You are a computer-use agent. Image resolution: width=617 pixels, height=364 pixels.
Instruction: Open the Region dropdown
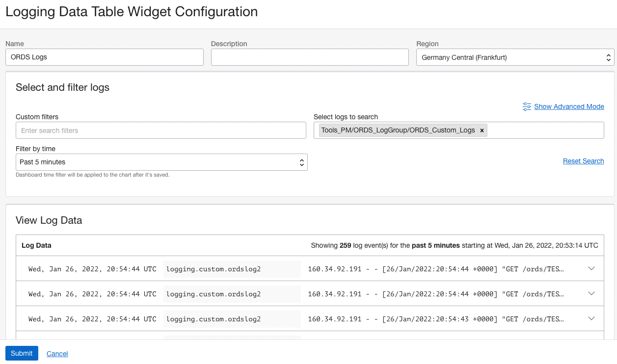click(515, 57)
